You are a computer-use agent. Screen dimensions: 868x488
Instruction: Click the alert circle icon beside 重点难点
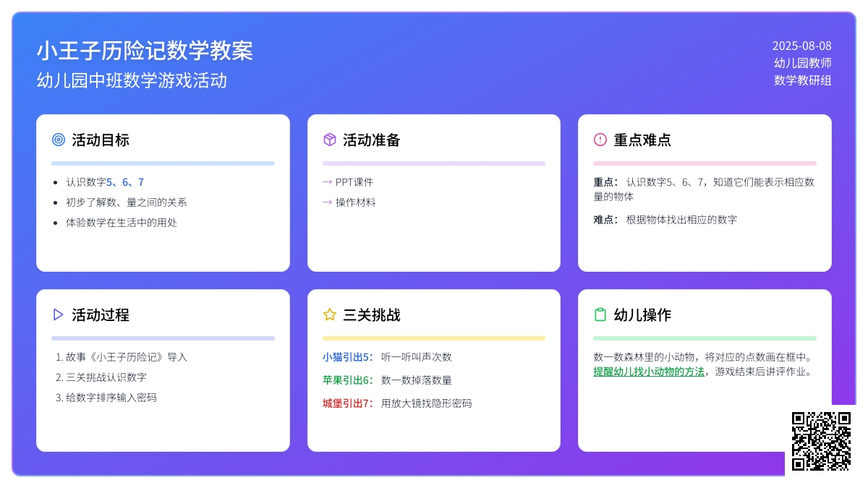pyautogui.click(x=600, y=140)
